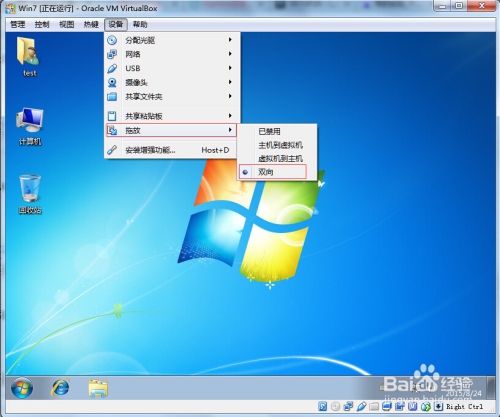Close the open 设备 menu from menu bar
The height and width of the screenshot is (417, 500).
(116, 24)
